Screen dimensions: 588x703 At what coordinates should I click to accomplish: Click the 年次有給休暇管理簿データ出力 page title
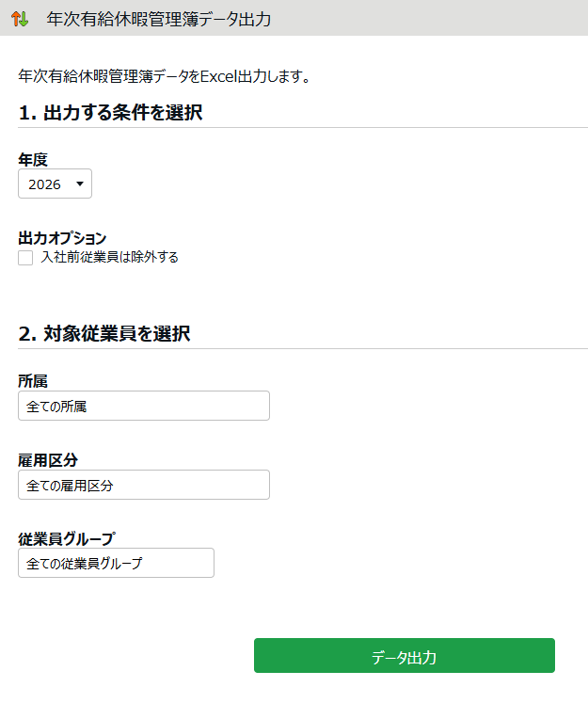158,19
